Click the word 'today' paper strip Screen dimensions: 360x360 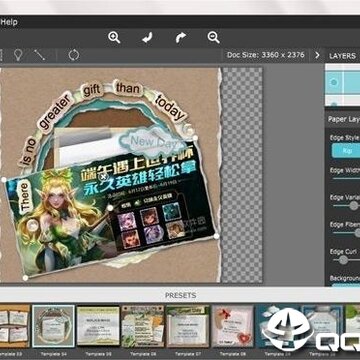click(x=170, y=108)
